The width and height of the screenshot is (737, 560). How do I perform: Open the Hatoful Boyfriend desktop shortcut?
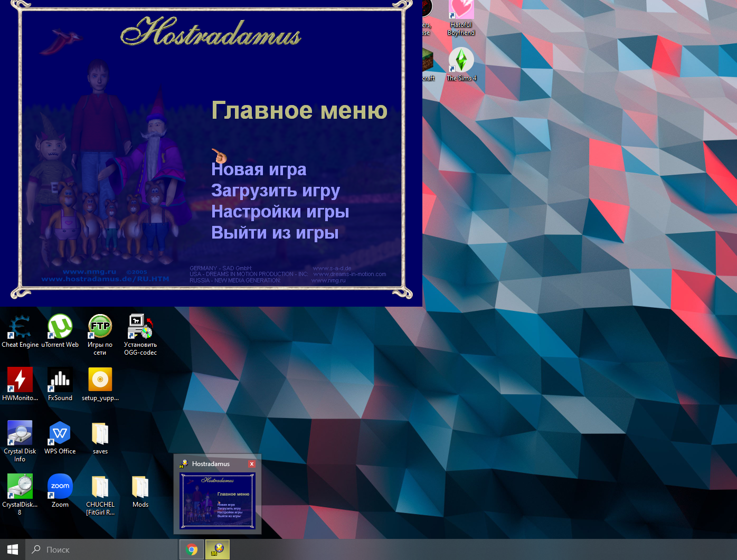click(x=461, y=18)
